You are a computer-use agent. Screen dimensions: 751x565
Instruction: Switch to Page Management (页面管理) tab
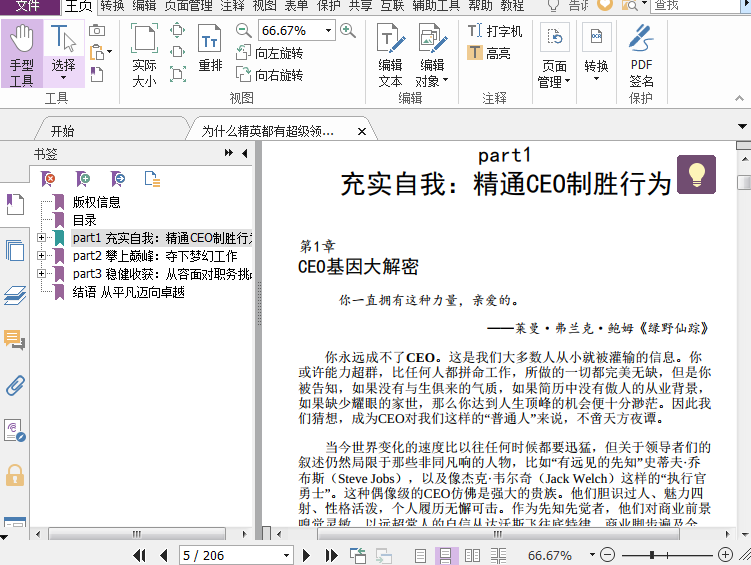pos(188,6)
